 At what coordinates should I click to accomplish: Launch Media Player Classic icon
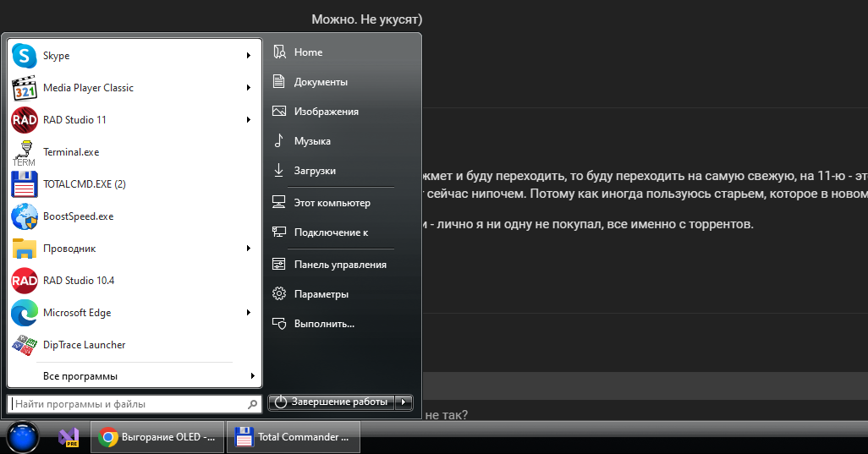click(x=25, y=88)
